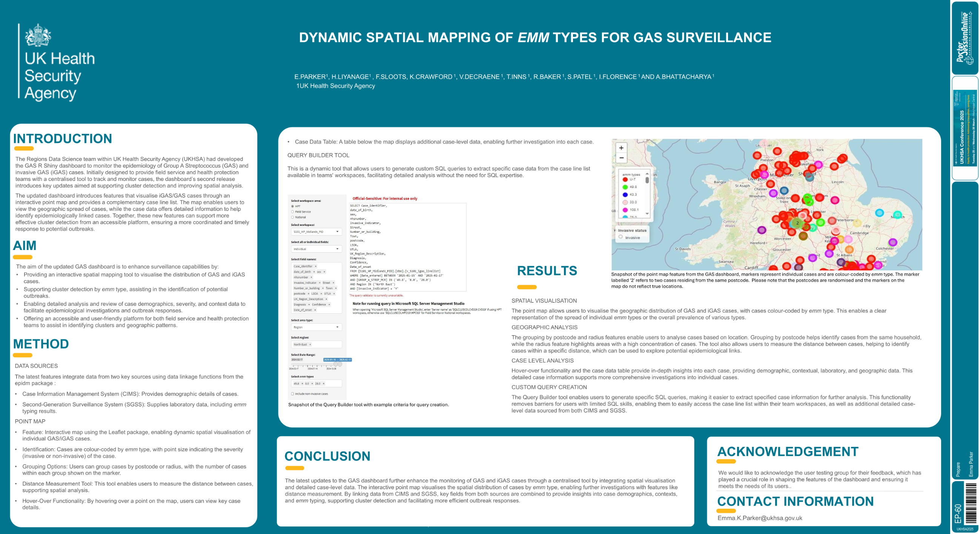Open the Select area type Region dropdown

click(317, 327)
